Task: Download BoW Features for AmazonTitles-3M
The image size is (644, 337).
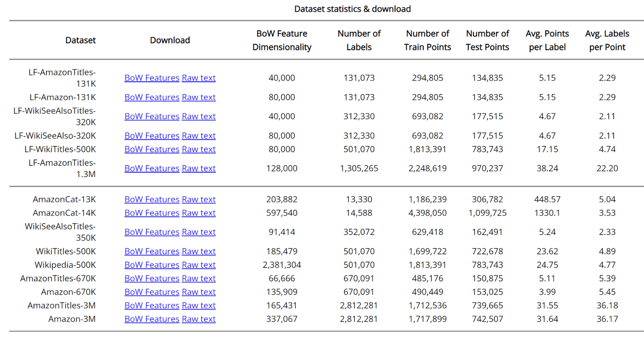Action: (x=152, y=305)
